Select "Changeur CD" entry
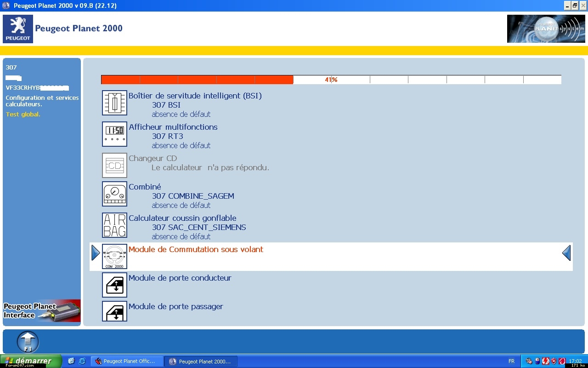Screen dimensions: 588x368 (x=153, y=158)
